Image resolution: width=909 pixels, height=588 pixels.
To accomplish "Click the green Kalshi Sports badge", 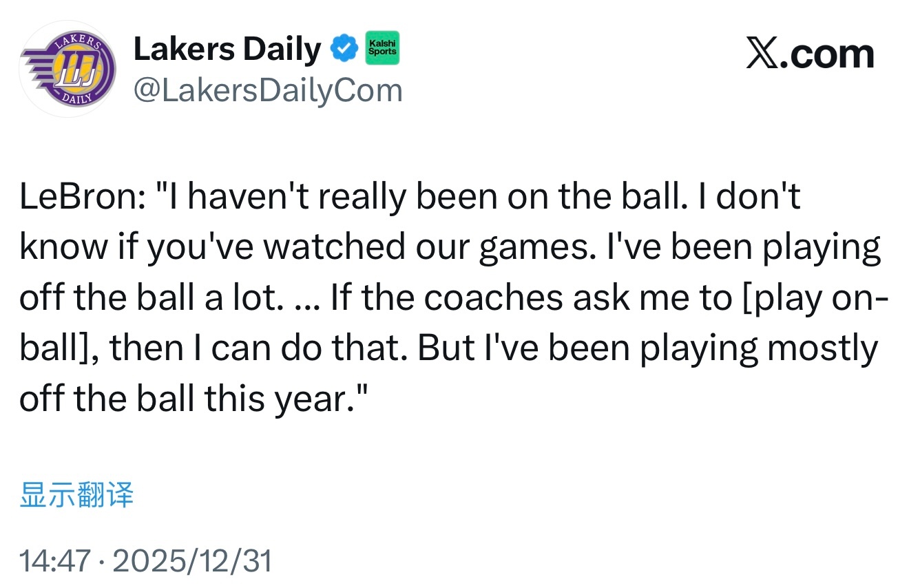I will coord(382,48).
